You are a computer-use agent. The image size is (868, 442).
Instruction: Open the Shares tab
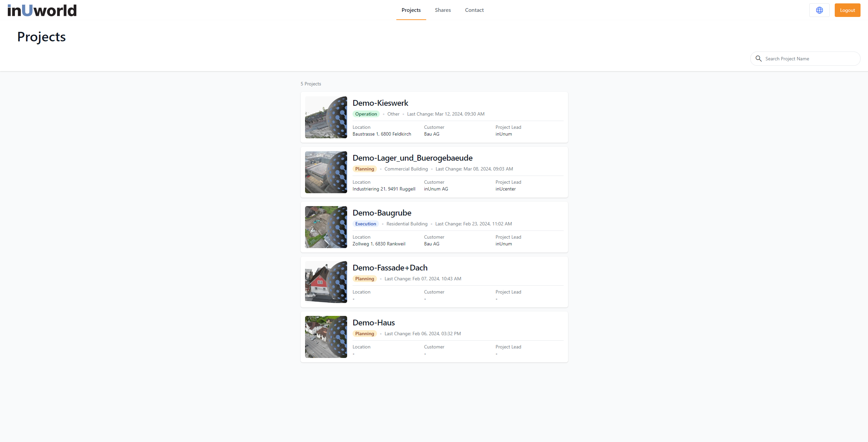point(443,10)
